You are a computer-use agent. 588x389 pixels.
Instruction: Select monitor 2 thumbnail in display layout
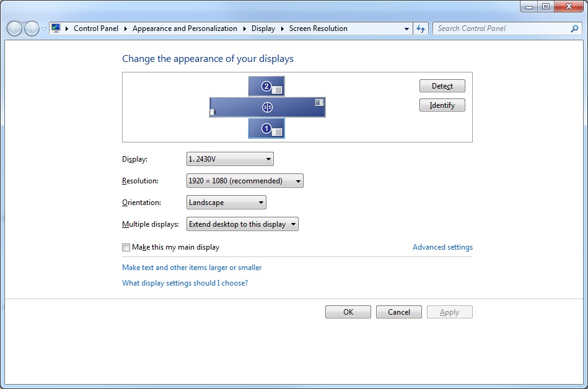266,86
